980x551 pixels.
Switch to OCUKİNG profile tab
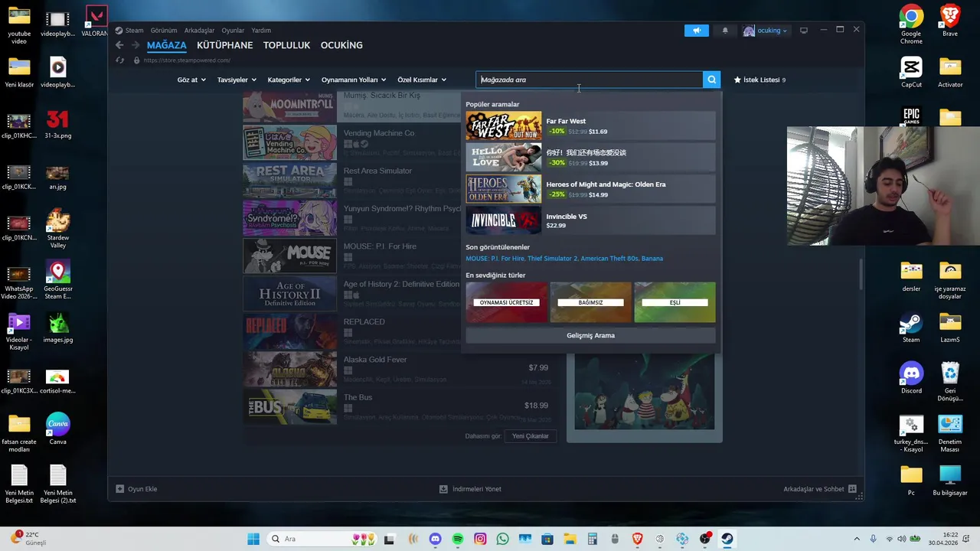click(x=341, y=45)
